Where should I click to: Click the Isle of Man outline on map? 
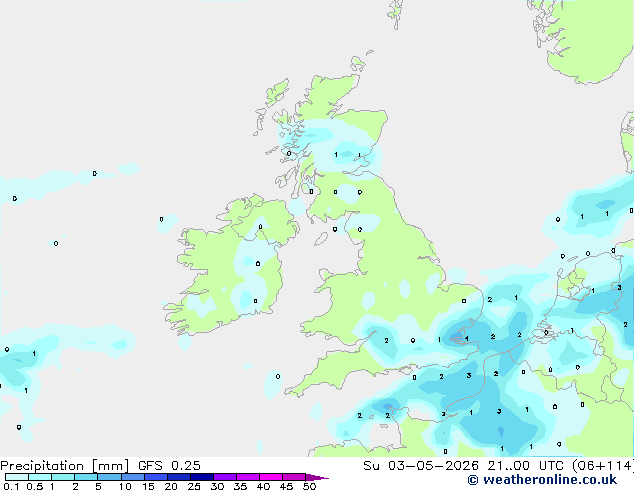coord(321,239)
